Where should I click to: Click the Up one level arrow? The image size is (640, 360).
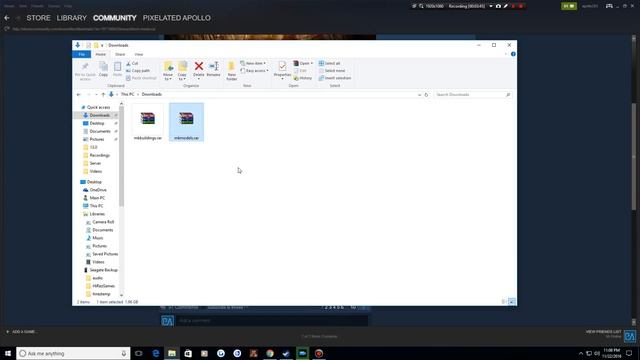[x=103, y=95]
